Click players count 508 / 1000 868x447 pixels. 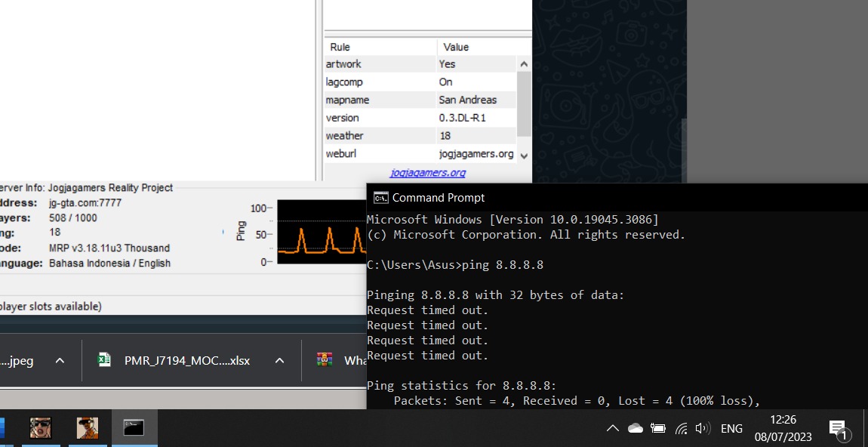[73, 217]
